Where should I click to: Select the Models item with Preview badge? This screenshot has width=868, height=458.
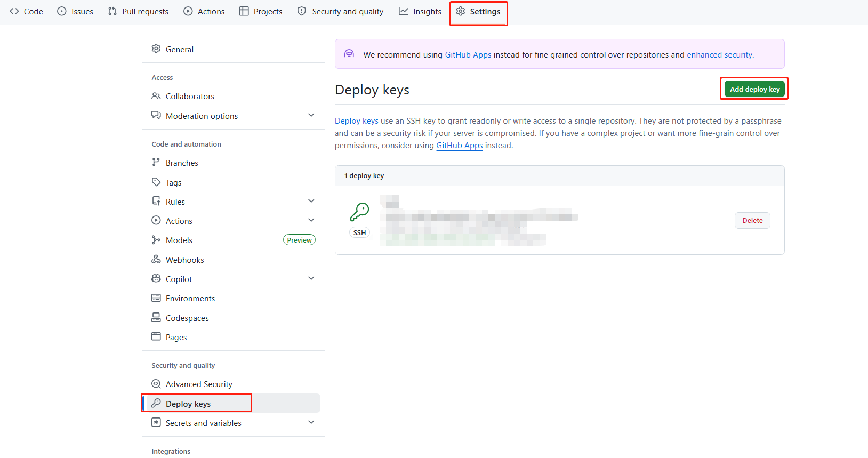[x=179, y=240]
